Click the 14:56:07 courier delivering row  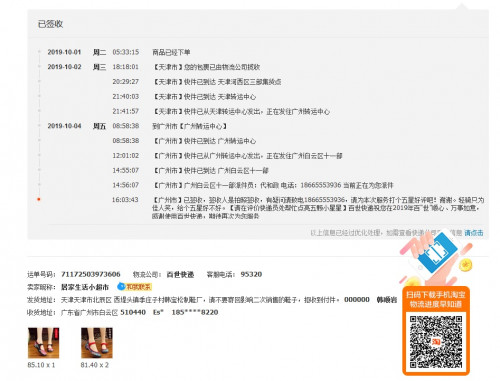pyautogui.click(x=253, y=185)
